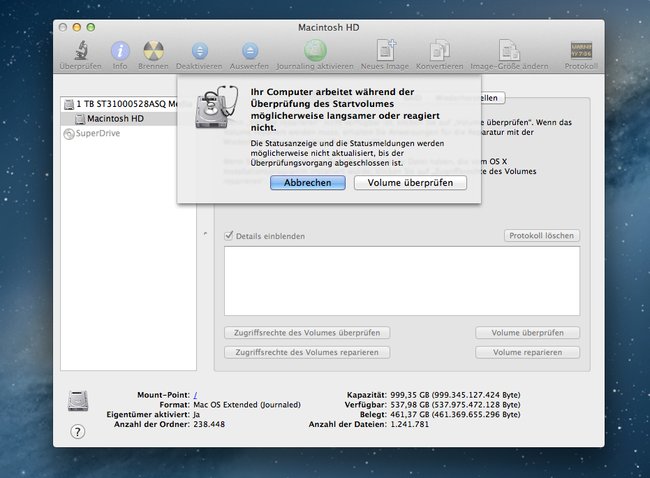The width and height of the screenshot is (650, 478).
Task: Open the Mount-Point slash link
Action: [x=195, y=395]
